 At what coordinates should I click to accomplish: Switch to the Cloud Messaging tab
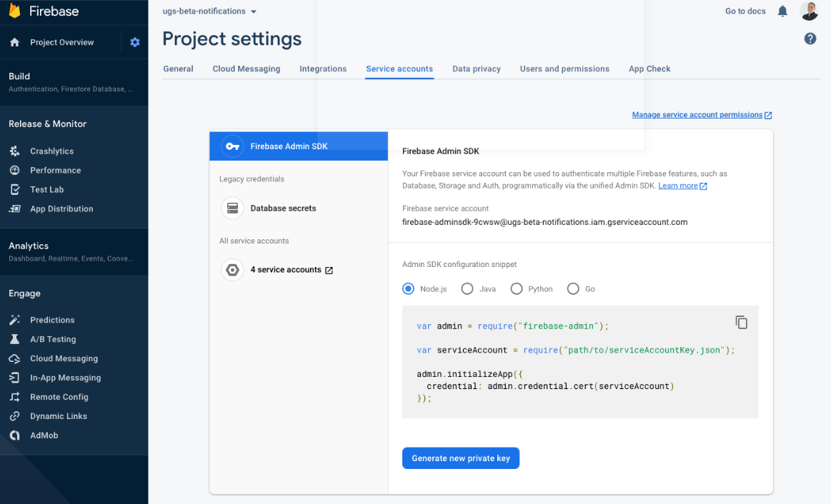[x=247, y=69]
